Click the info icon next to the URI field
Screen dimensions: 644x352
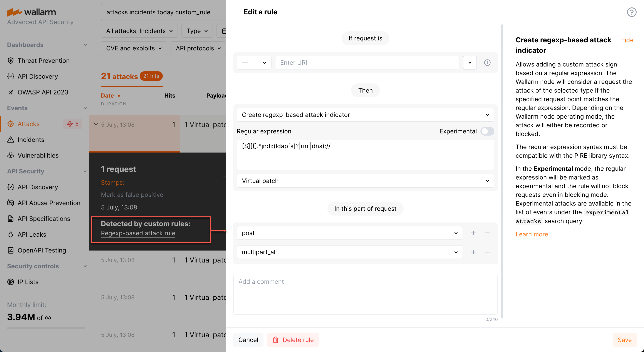coord(487,62)
